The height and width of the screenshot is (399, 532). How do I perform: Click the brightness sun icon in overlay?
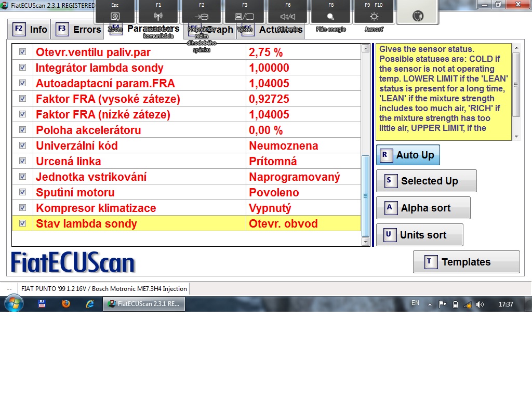374,16
